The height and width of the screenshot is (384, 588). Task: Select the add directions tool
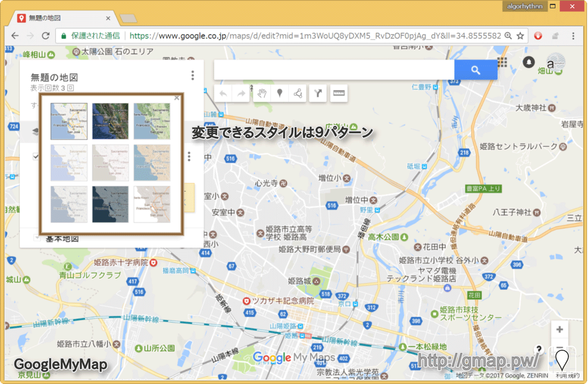[318, 94]
